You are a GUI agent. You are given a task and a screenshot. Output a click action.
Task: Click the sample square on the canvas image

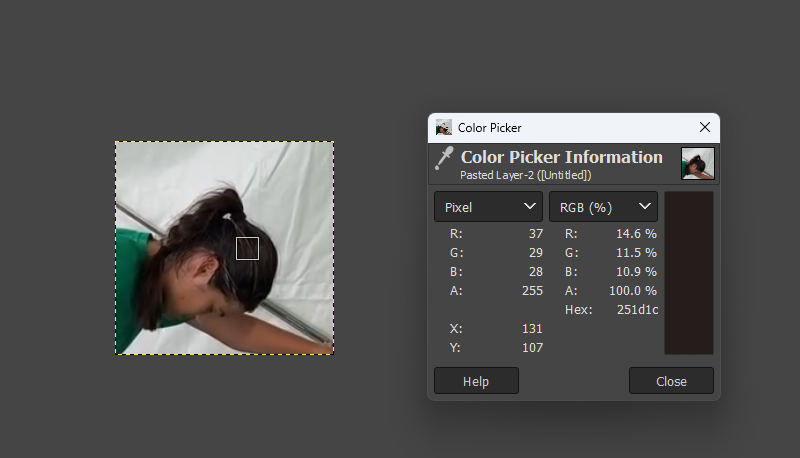pyautogui.click(x=247, y=248)
